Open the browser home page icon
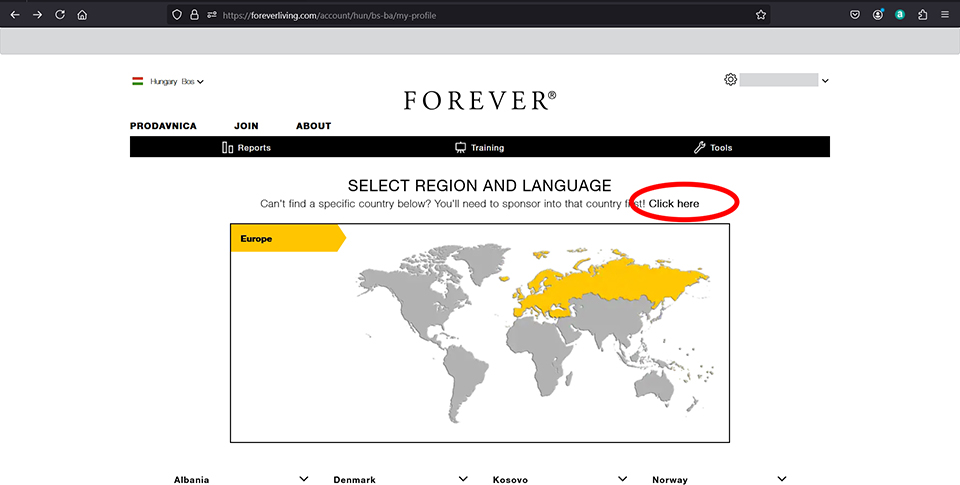The image size is (960, 485). (82, 15)
